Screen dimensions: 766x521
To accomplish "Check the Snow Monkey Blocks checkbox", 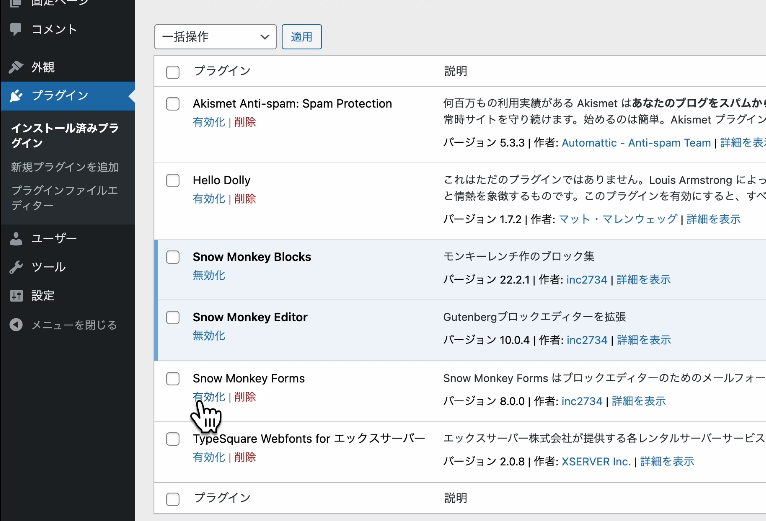I will coord(173,257).
